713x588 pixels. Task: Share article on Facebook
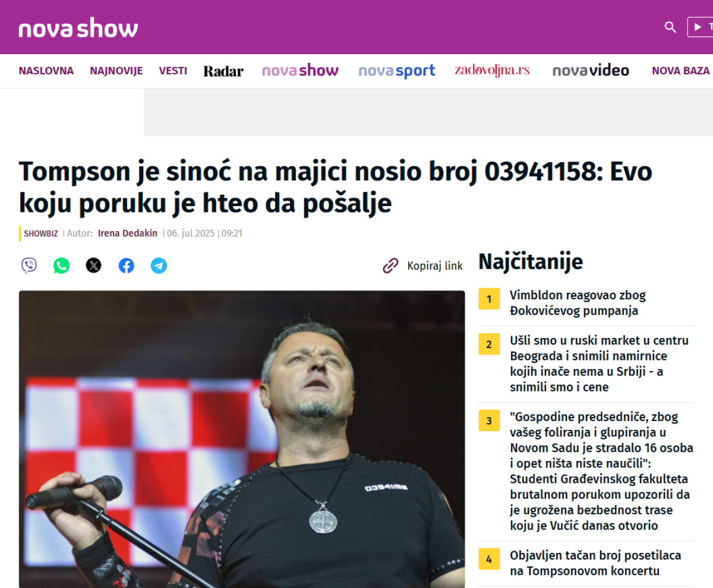[x=126, y=265]
